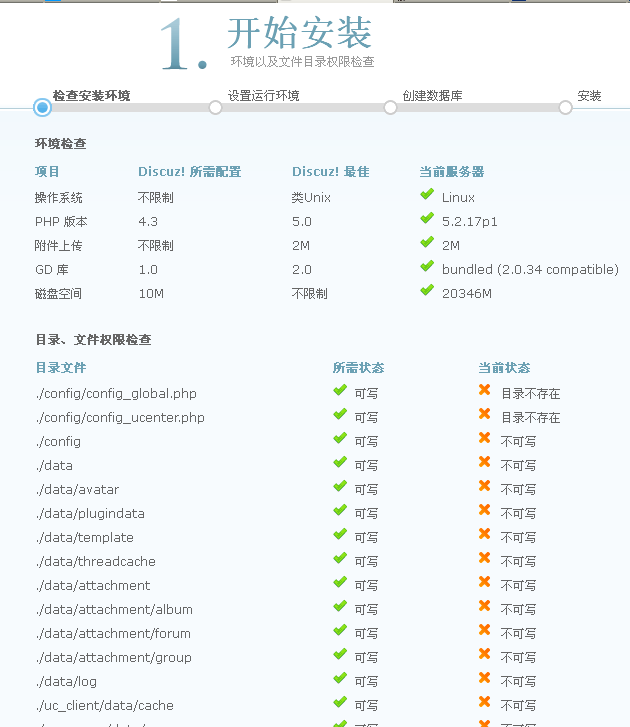Viewport: 630px width, 727px height.
Task: Click 不可写 status in the ./data/template row
Action: (x=518, y=538)
